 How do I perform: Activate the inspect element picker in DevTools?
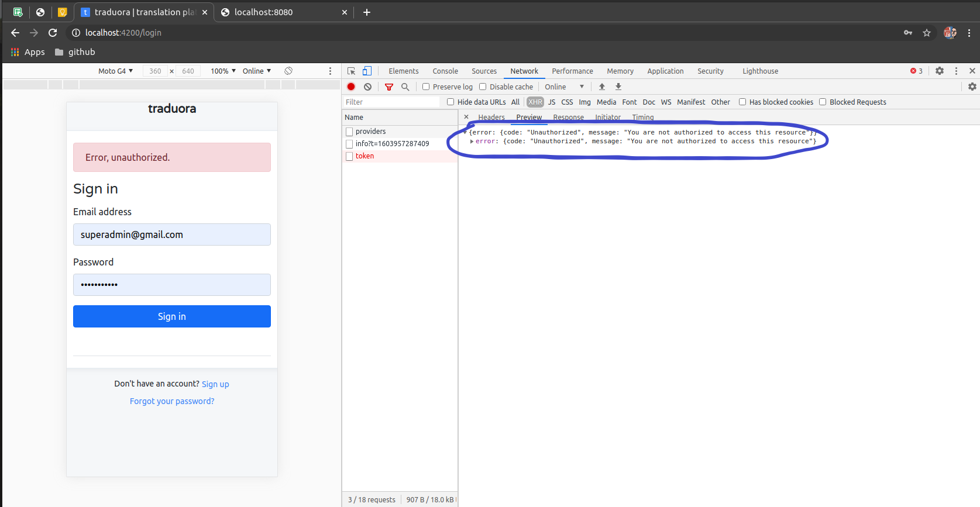(x=351, y=71)
